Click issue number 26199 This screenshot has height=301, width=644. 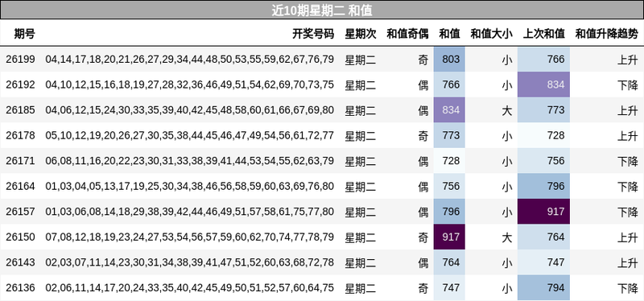pyautogui.click(x=21, y=60)
